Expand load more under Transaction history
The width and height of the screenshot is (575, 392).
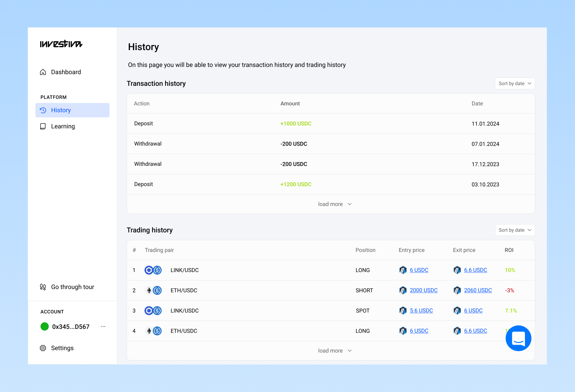(334, 204)
